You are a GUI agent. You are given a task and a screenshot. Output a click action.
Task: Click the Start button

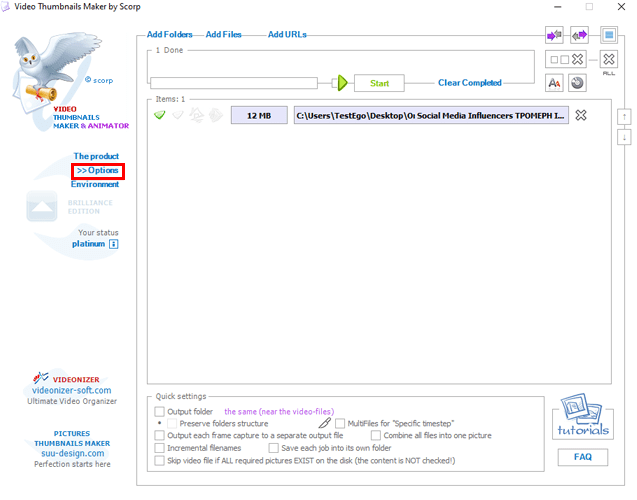click(379, 83)
